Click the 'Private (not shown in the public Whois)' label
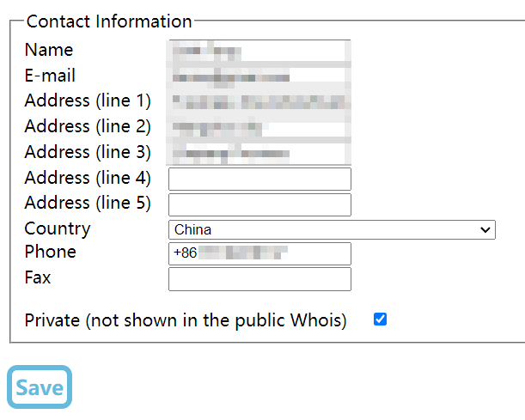The image size is (525, 420). (x=186, y=320)
